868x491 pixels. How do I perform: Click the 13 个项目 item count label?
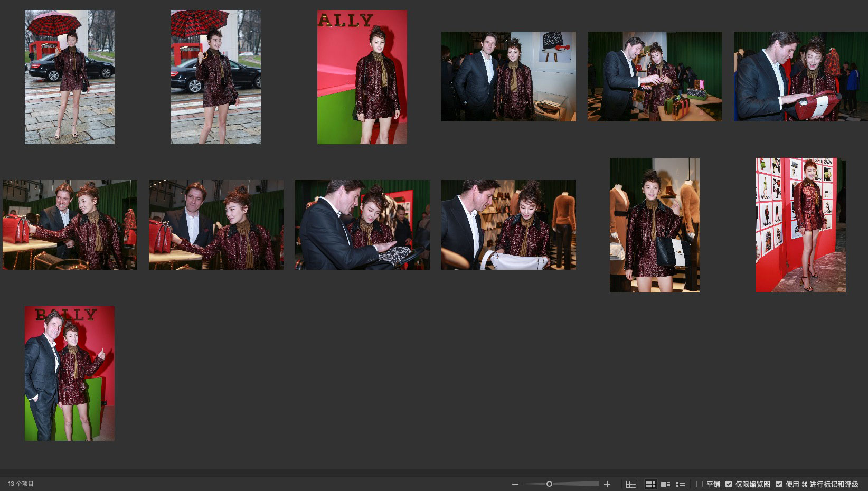21,484
